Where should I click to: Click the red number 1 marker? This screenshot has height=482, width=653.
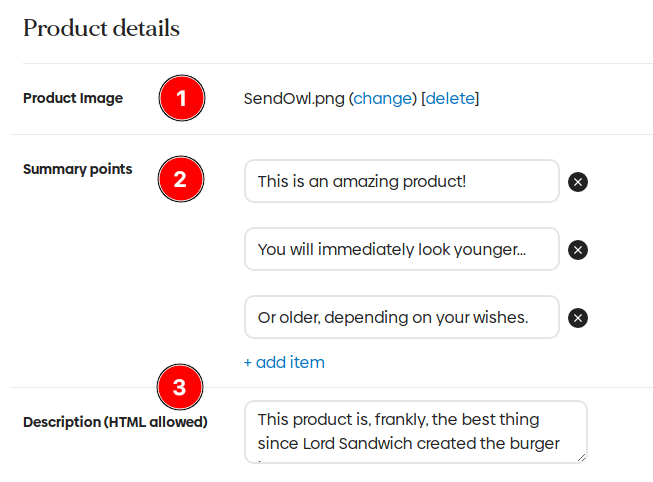coord(180,98)
